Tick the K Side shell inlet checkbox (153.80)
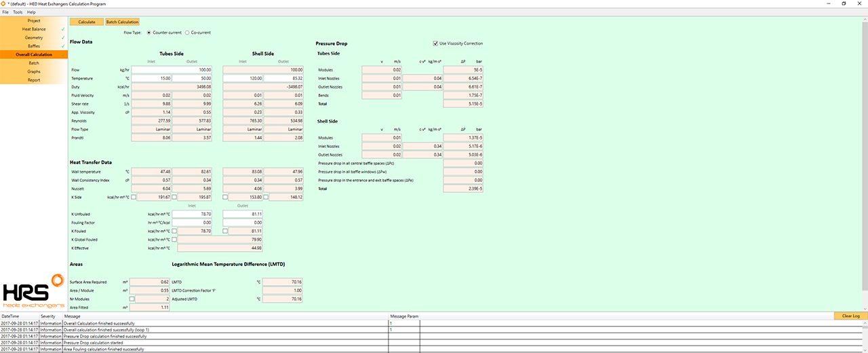 (225, 197)
